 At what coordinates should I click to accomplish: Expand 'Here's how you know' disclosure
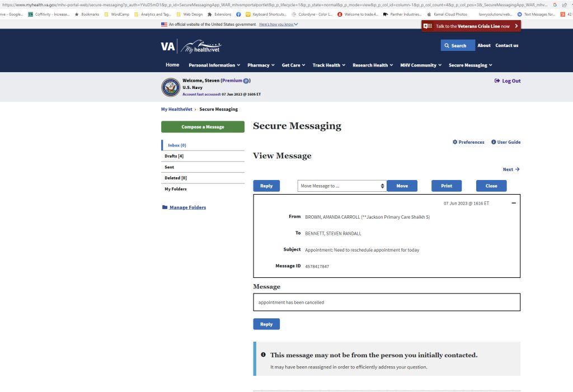coord(278,25)
